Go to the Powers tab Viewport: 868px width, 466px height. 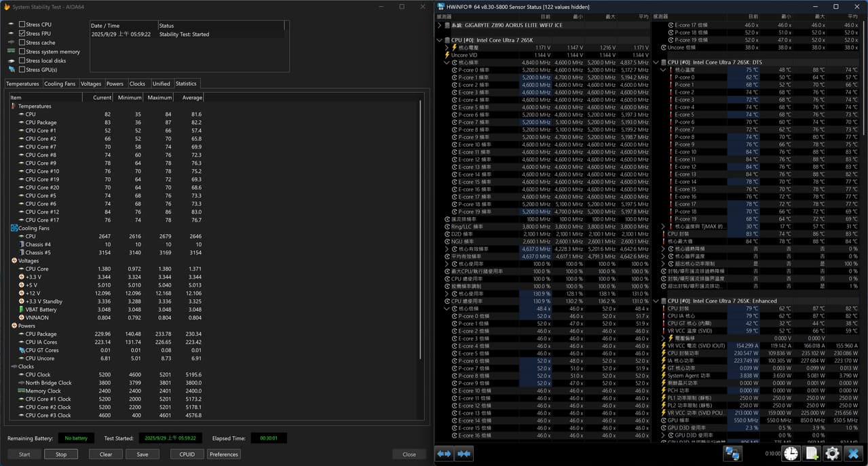[115, 84]
